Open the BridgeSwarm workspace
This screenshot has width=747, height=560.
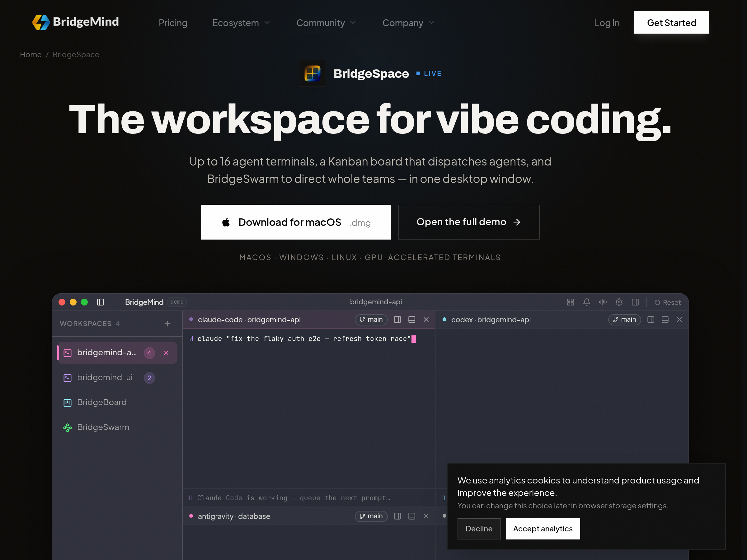117,427
